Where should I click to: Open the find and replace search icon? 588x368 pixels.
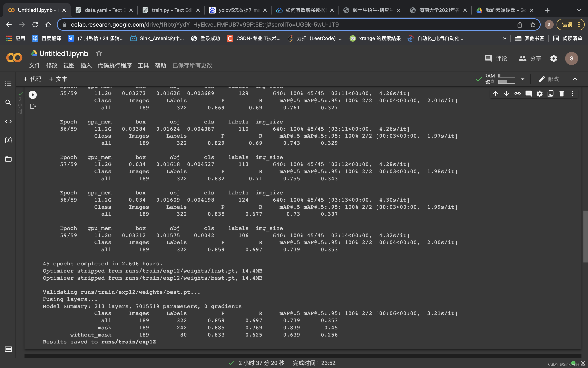8,102
